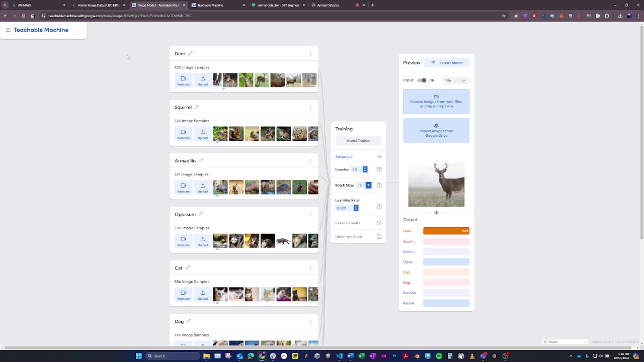The image size is (644, 362).
Task: Show help for the Learning Rate setting
Action: point(379,207)
